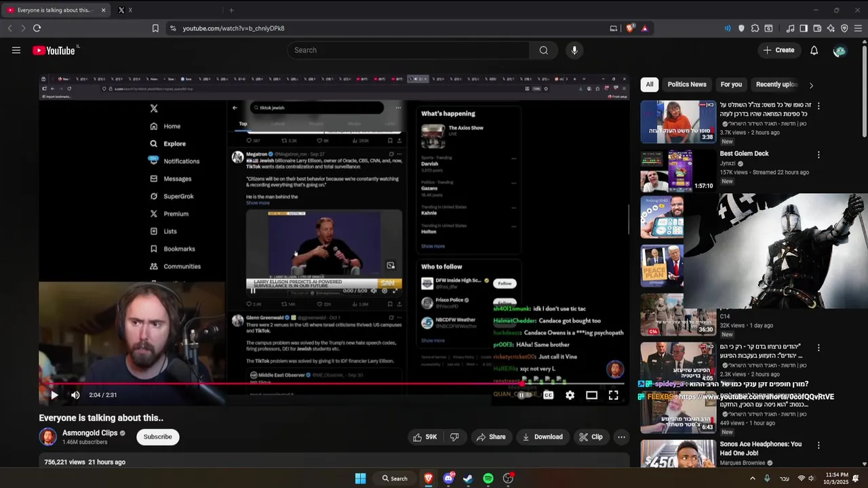Download the video
The image size is (868, 488).
click(x=542, y=437)
